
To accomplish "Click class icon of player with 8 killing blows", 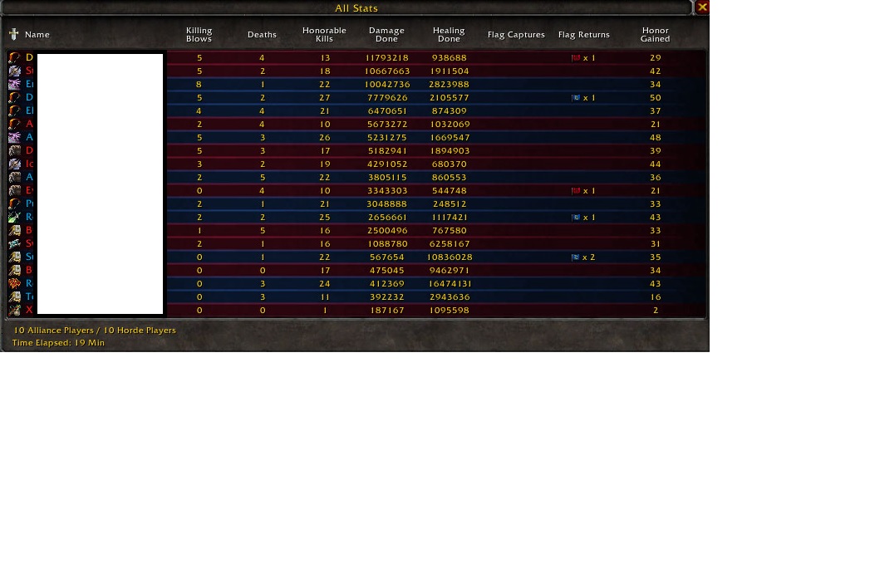I will (x=15, y=85).
